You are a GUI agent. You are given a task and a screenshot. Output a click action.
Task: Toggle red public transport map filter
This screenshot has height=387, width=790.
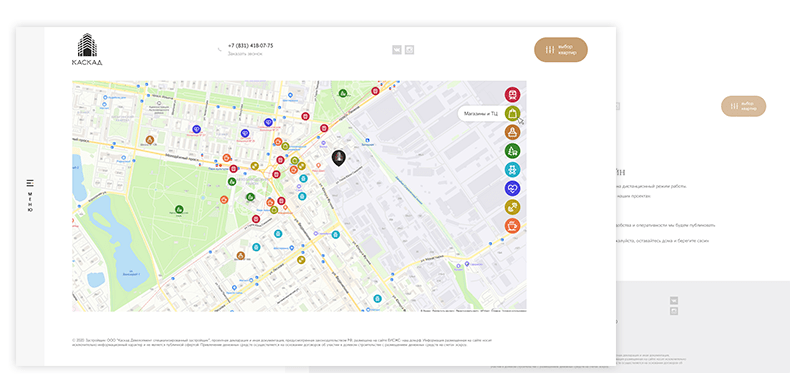pos(512,95)
